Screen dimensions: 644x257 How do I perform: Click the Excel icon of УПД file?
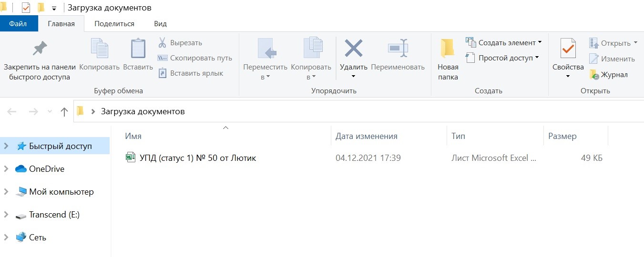[130, 158]
